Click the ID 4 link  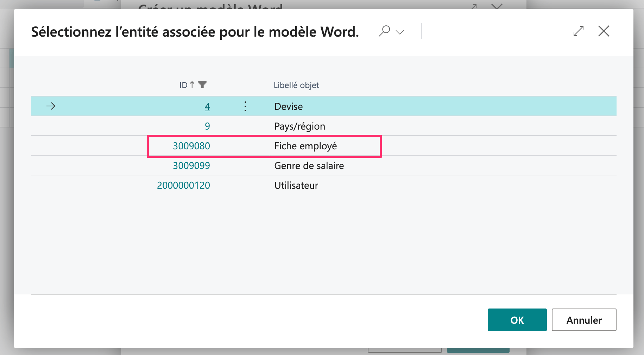207,106
